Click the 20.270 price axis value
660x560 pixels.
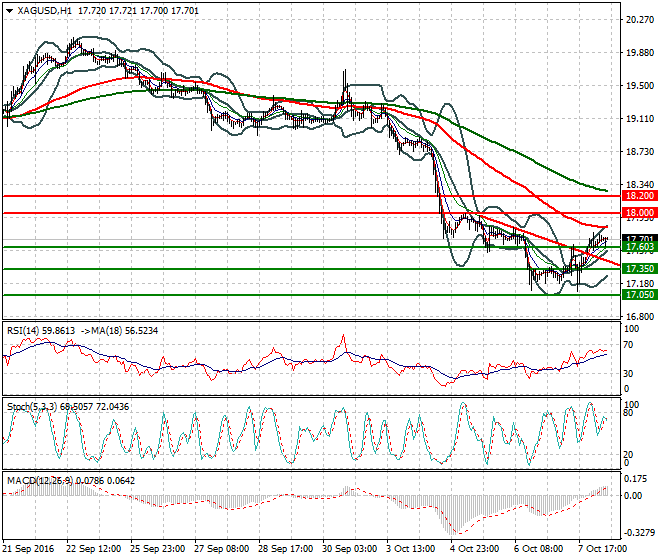(640, 19)
